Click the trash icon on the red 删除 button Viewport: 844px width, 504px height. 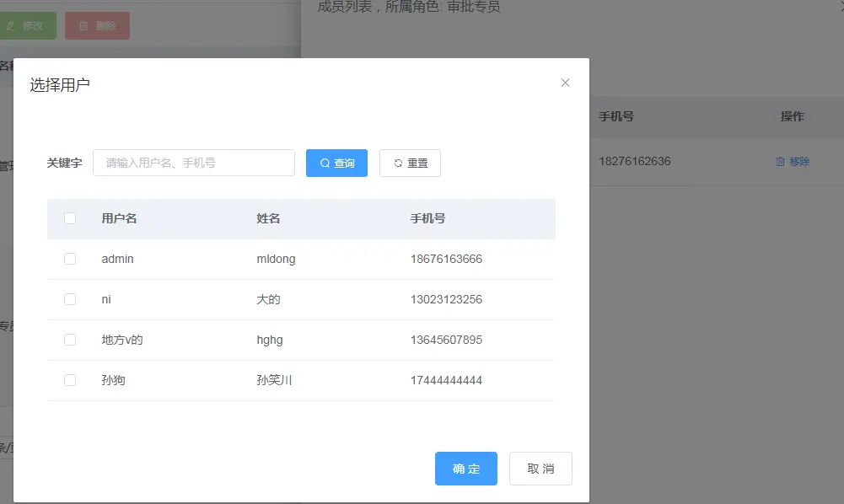pyautogui.click(x=83, y=26)
